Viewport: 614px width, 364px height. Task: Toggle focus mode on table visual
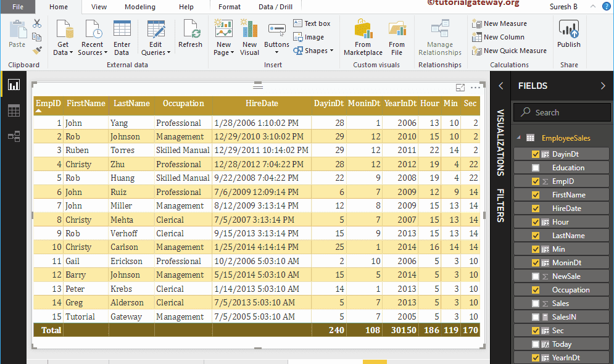(460, 88)
